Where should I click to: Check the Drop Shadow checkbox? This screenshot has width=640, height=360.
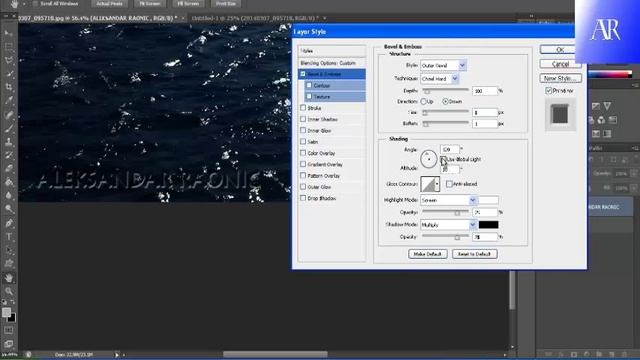point(303,198)
